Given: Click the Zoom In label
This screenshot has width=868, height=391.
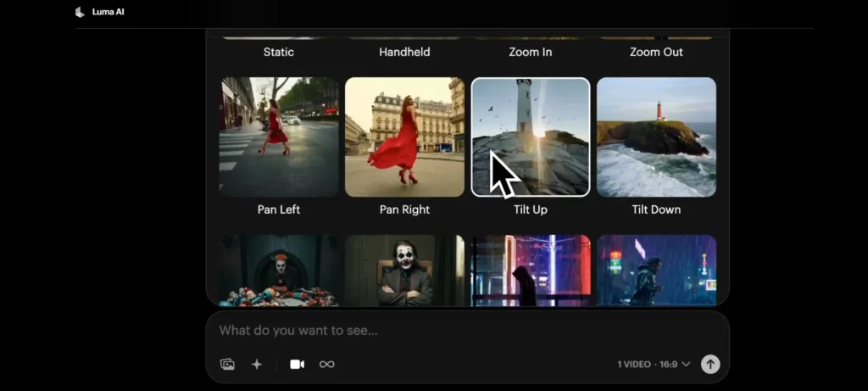Looking at the screenshot, I should click(x=531, y=52).
